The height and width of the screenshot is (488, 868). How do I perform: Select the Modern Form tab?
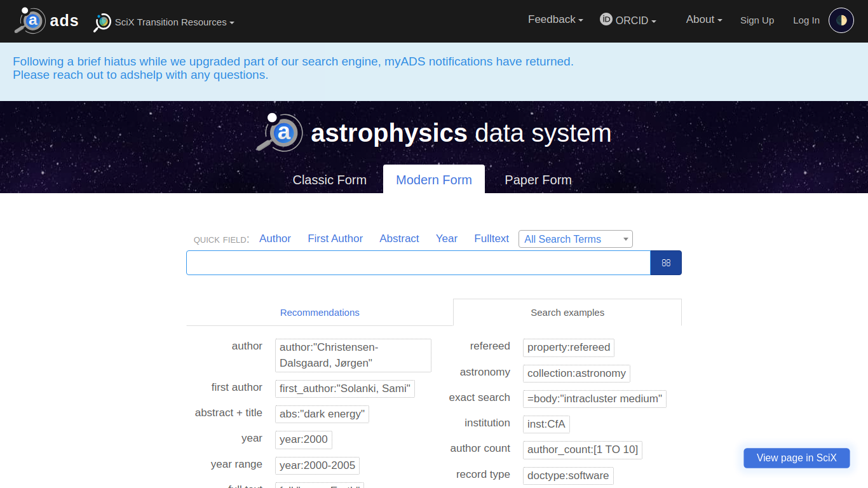coord(434,180)
